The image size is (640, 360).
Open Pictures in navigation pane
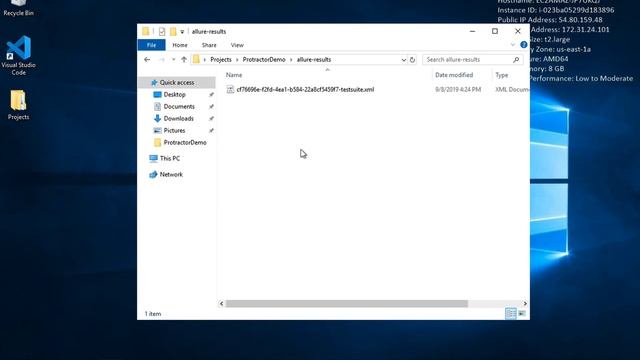174,131
